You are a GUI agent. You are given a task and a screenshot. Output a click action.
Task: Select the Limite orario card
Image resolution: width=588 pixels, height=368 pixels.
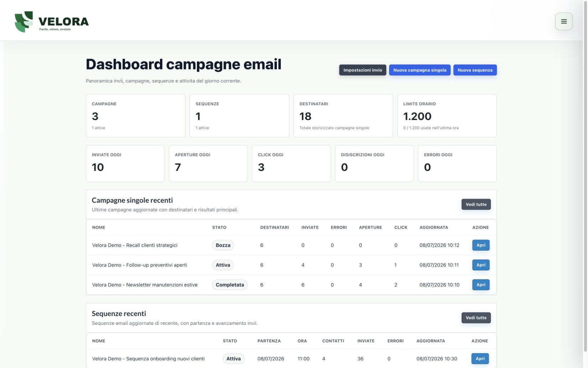tap(447, 116)
